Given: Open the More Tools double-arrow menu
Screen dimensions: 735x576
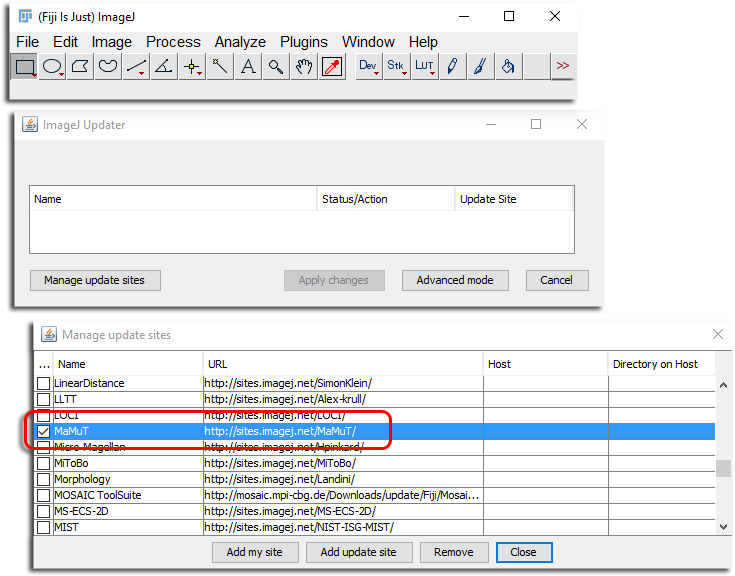Looking at the screenshot, I should pyautogui.click(x=563, y=67).
